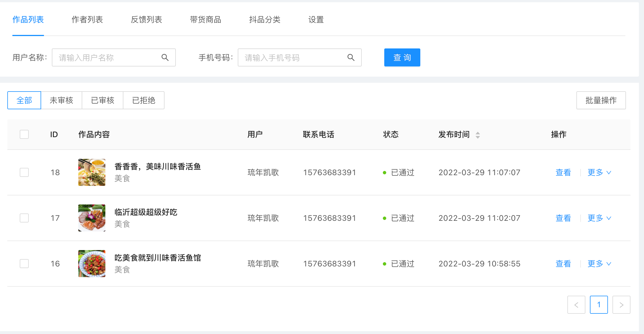Screen dimensions: 644x334
Task: Check the checkbox for row ID 17
Action: 24,218
